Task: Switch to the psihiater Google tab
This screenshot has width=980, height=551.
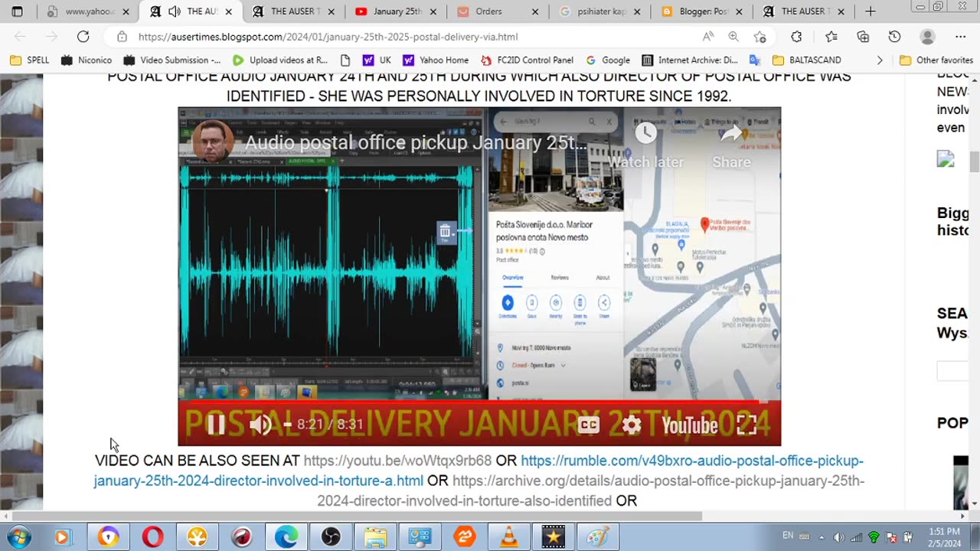Action: 600,11
